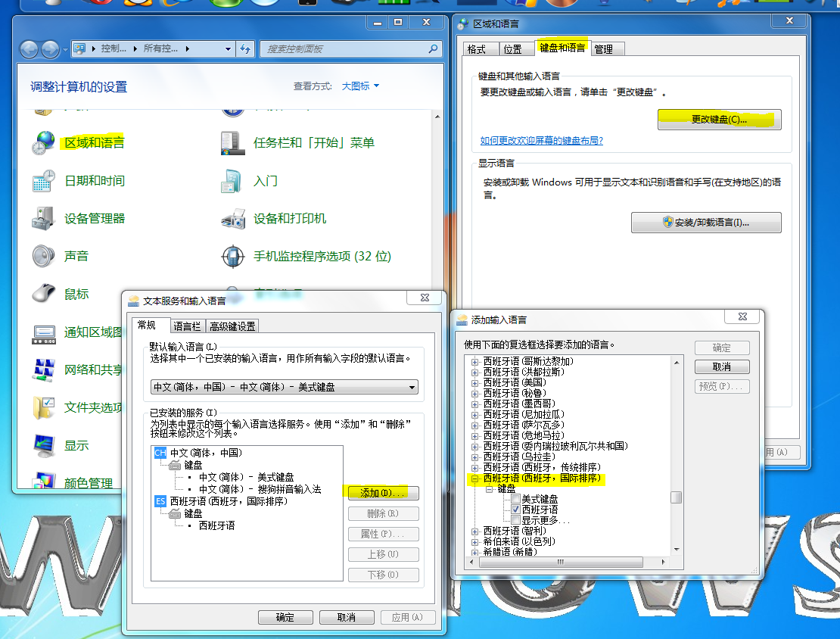
Task: Click the 搜索控制面板 search field
Action: click(x=344, y=49)
